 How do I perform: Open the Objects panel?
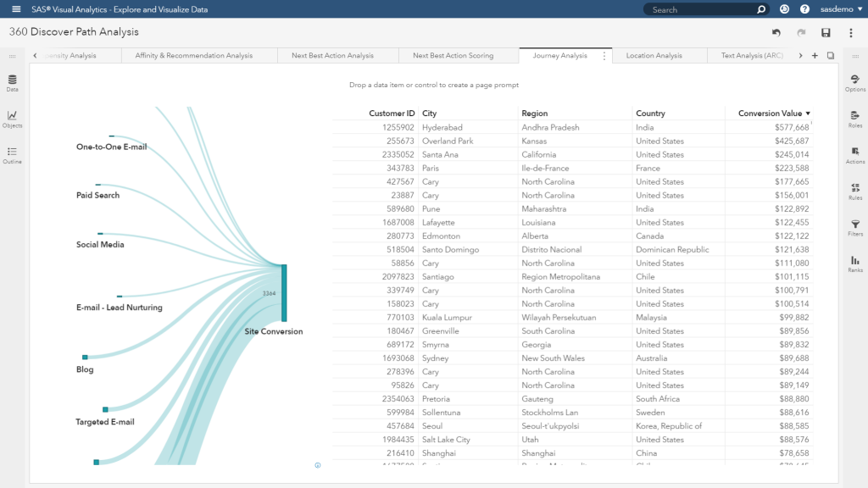pos(12,119)
